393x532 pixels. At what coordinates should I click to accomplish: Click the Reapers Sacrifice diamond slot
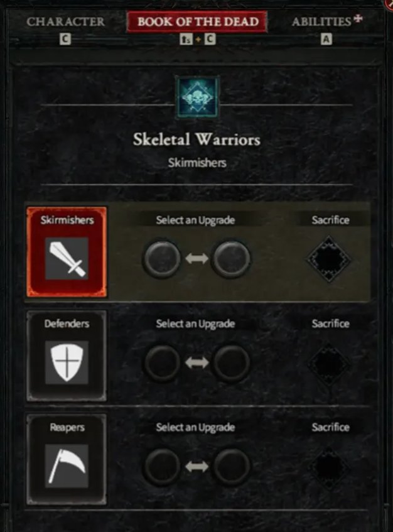(x=329, y=467)
